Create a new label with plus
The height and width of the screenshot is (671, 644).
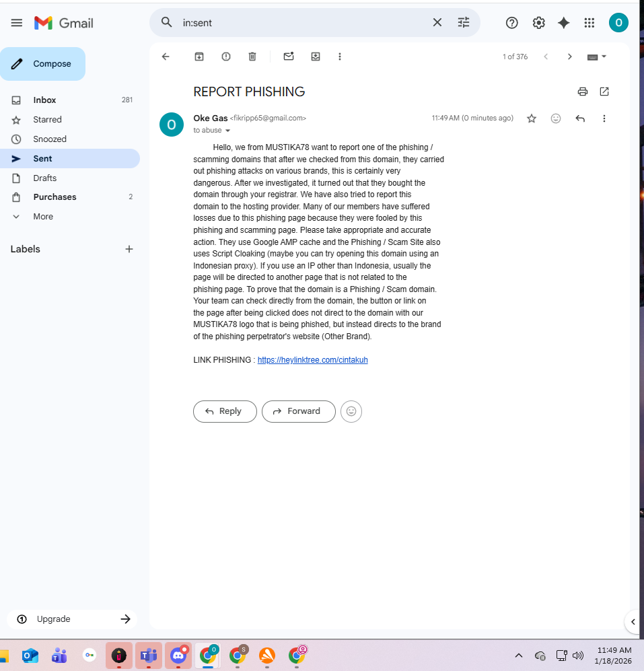(x=129, y=249)
